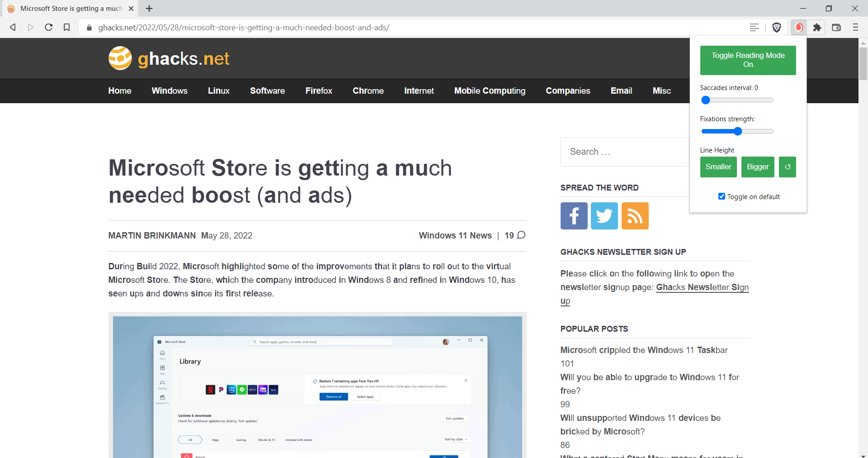Open the browser hamburger menu
The height and width of the screenshot is (458, 868).
click(x=855, y=28)
